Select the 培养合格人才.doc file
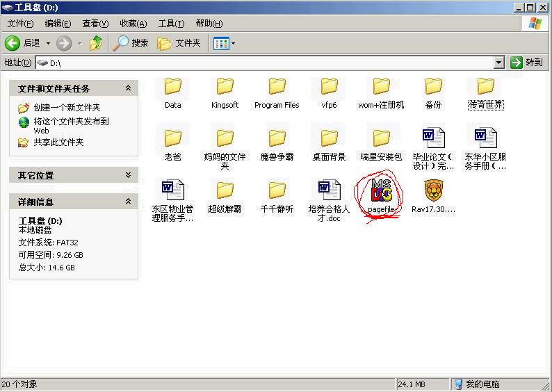The height and width of the screenshot is (392, 552). 329,201
